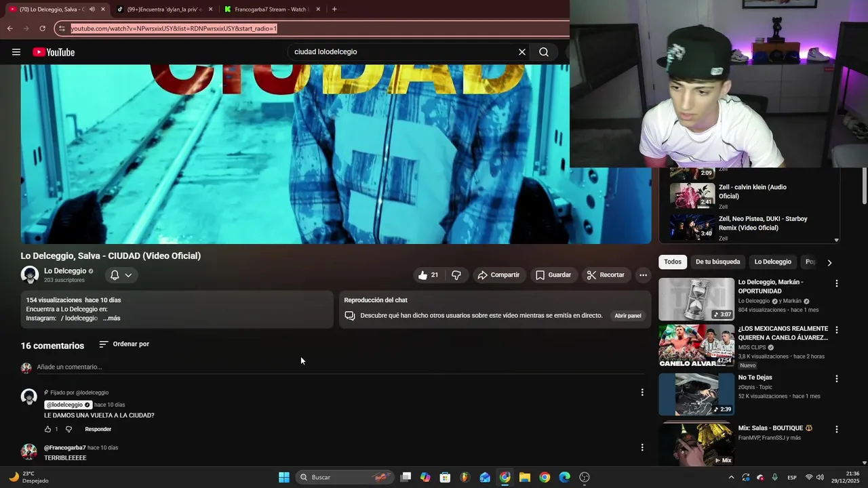
Task: Open Windows Start menu
Action: point(284,477)
